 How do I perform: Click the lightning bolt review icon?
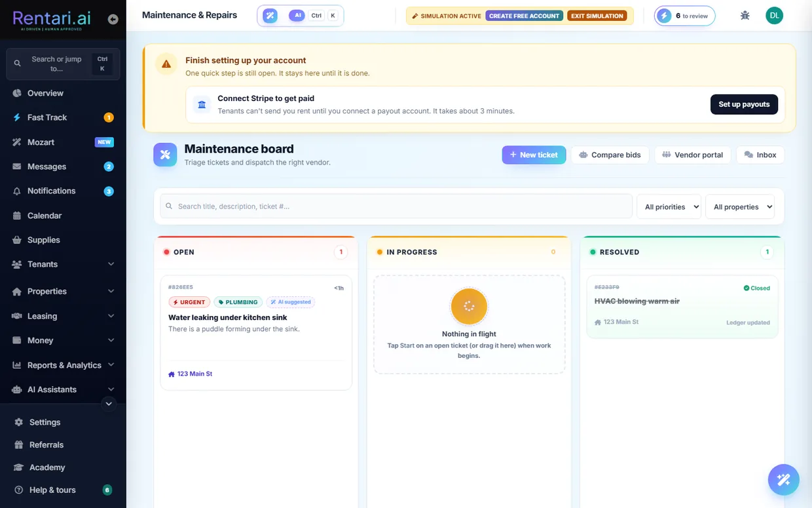click(664, 16)
